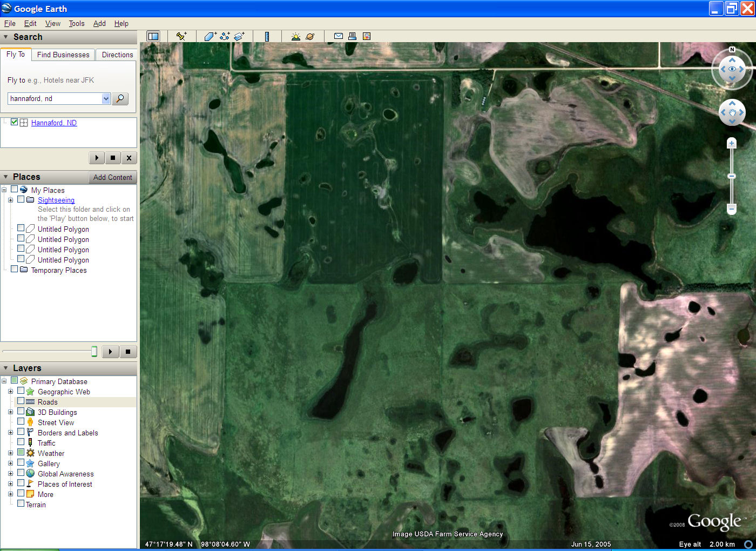Click the hand icon on the move joystick
Viewport: 756px width, 551px height.
(732, 112)
